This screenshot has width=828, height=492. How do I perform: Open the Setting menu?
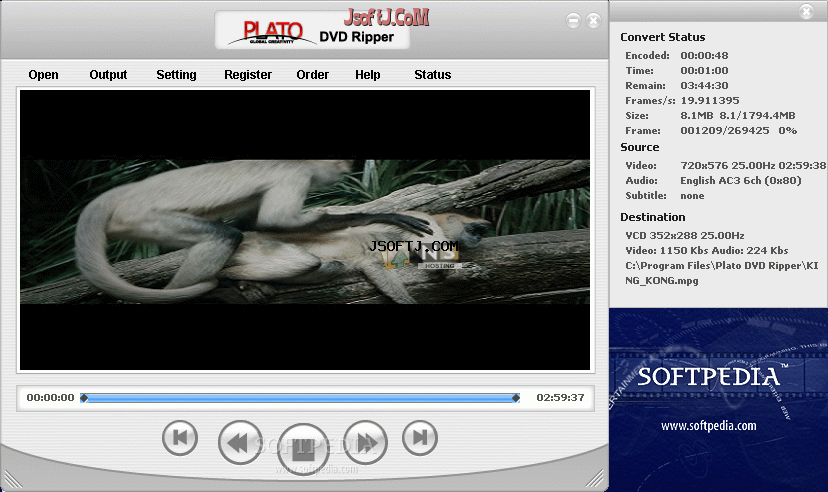coord(176,75)
